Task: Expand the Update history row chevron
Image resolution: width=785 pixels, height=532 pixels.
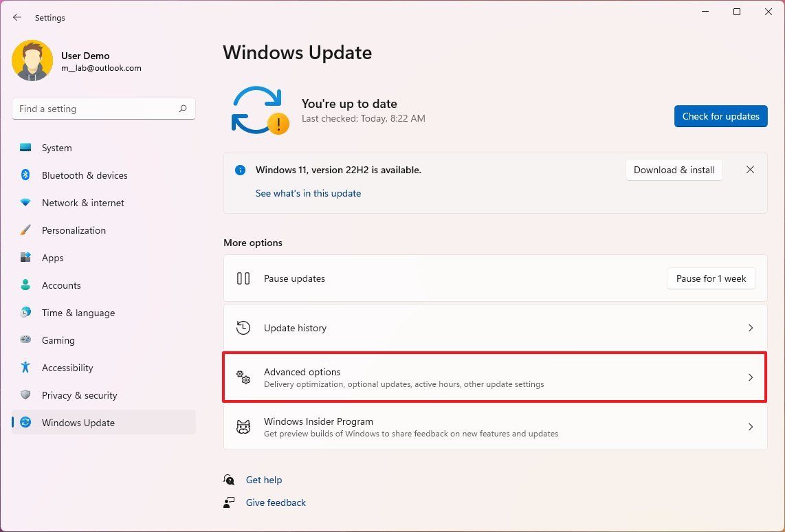Action: click(751, 328)
